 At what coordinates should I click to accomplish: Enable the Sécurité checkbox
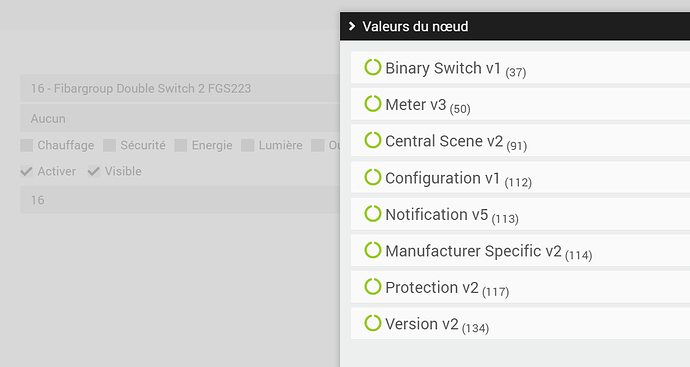click(109, 145)
